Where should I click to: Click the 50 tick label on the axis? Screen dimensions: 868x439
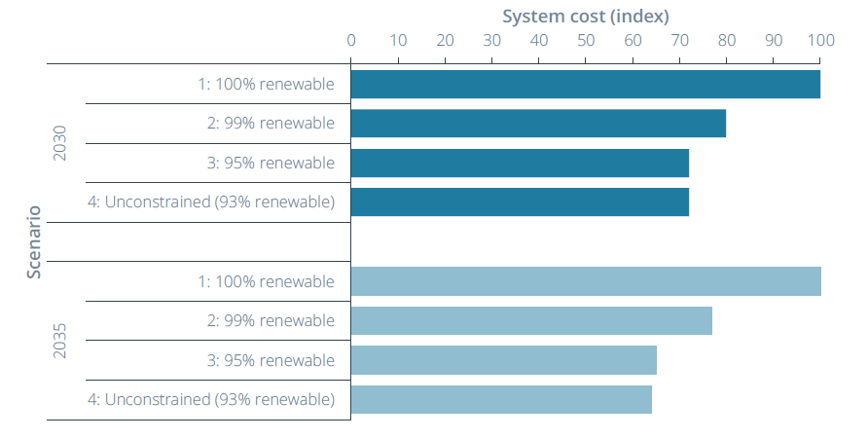tap(586, 41)
